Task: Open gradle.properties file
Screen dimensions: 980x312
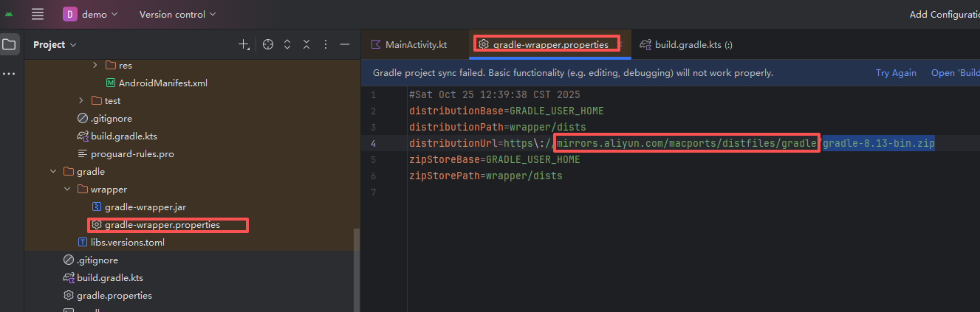Action: (x=108, y=296)
